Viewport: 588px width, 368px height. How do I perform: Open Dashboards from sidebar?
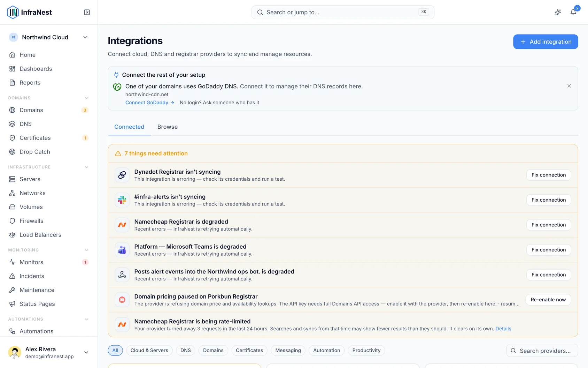pos(49,69)
